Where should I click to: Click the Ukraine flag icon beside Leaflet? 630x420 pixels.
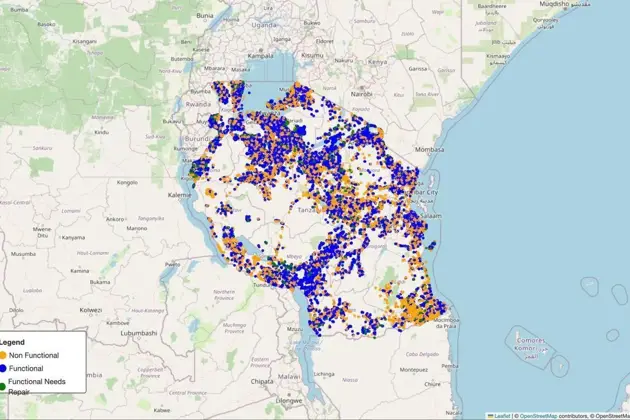491,416
